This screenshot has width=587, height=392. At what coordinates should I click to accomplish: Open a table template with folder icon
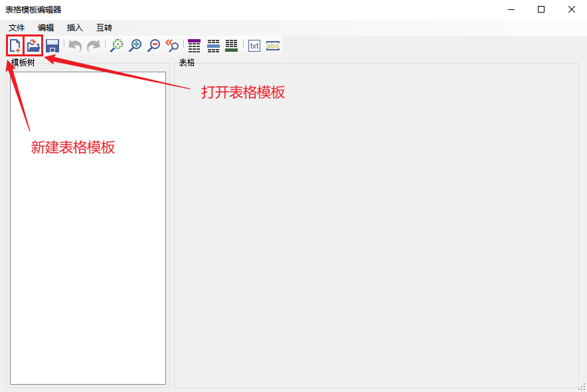click(33, 46)
